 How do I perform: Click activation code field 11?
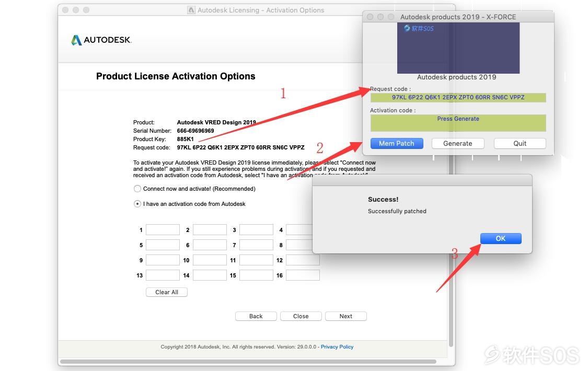(256, 260)
